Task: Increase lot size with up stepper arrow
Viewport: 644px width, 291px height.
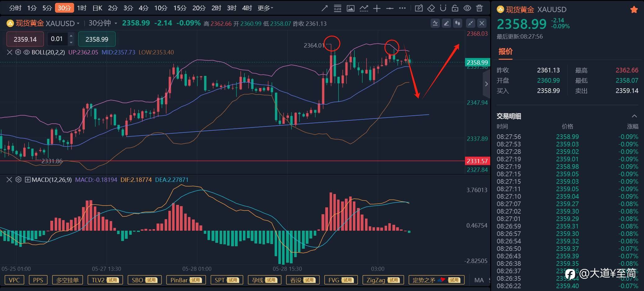Action: (71, 36)
